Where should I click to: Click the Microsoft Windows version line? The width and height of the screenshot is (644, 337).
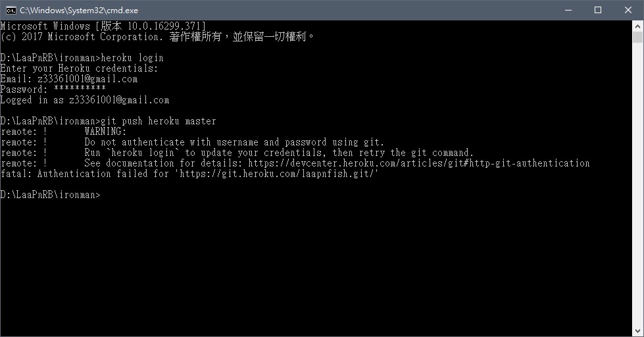tap(103, 26)
